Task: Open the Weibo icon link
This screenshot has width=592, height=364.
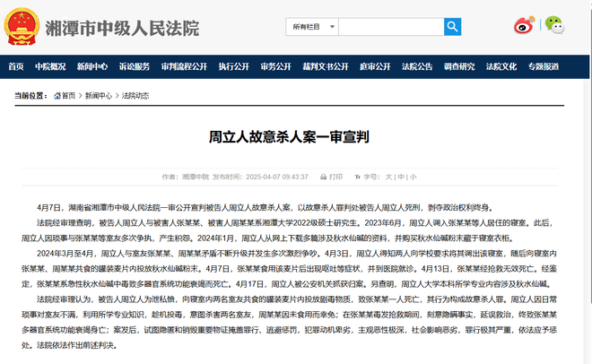Action: (525, 25)
